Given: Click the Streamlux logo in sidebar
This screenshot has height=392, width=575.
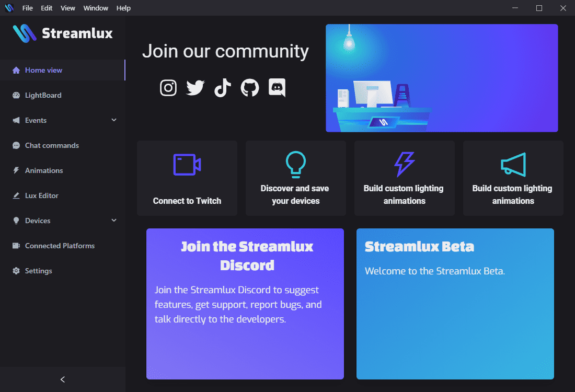Looking at the screenshot, I should 63,33.
